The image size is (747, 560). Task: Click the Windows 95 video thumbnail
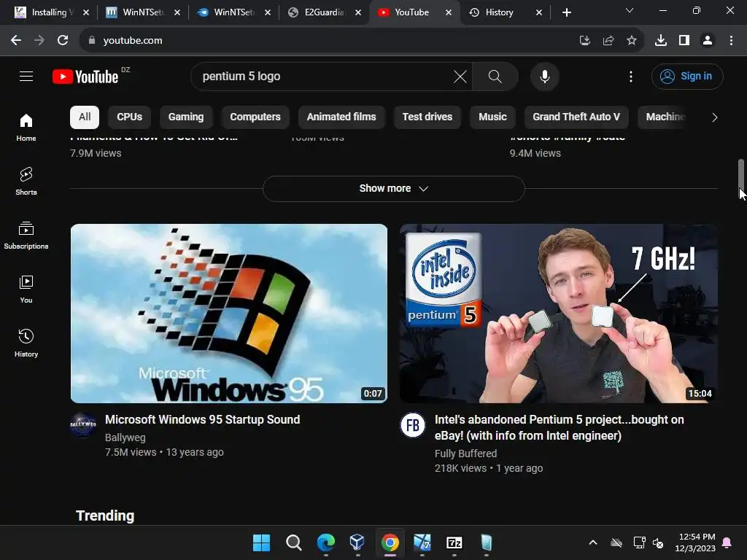[228, 314]
